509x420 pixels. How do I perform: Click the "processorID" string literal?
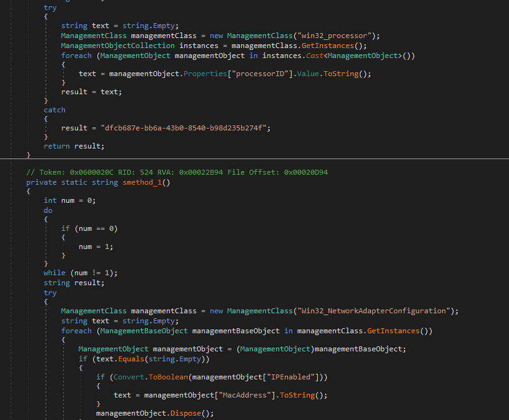260,74
